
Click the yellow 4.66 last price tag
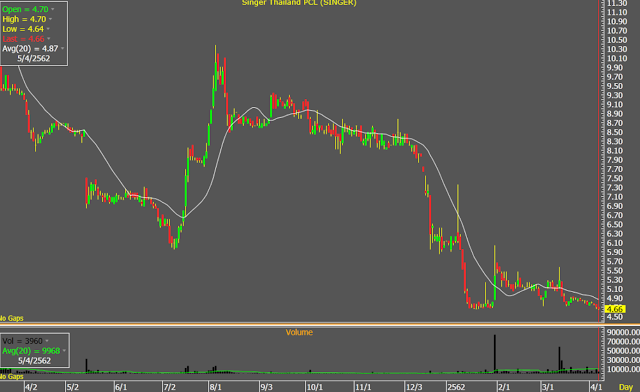tap(615, 309)
